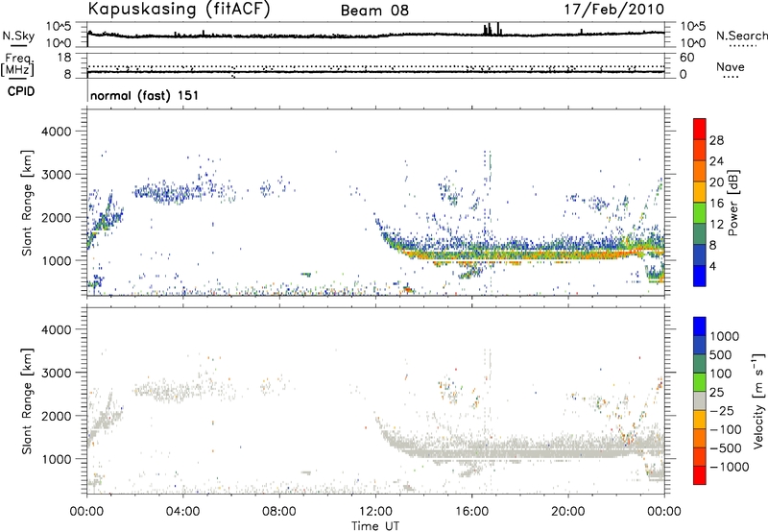
Task: Click the 'Kapuskasing (fitACF)' title text
Action: pyautogui.click(x=179, y=9)
